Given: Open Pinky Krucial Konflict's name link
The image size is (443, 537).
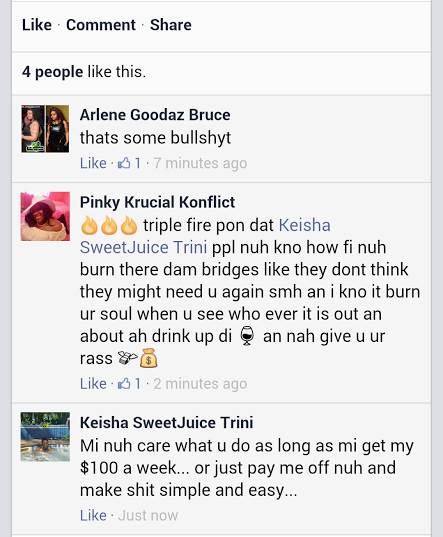Looking at the screenshot, I should (x=157, y=202).
